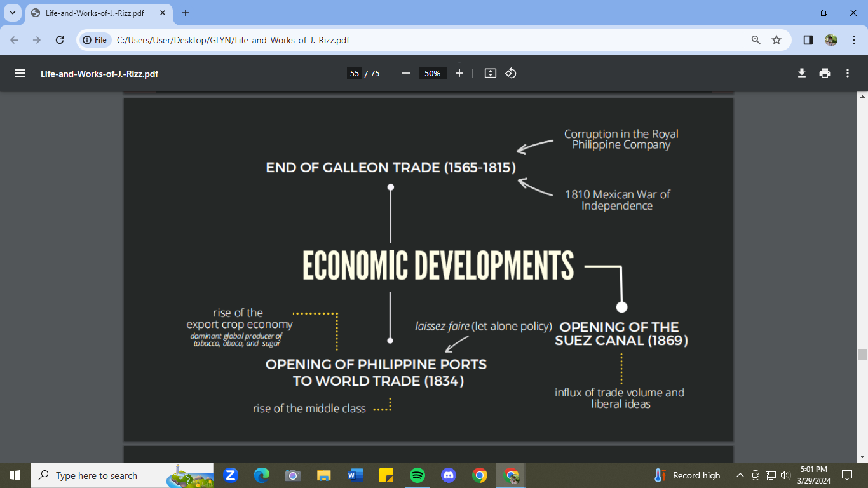This screenshot has height=488, width=868.
Task: Open a new browser tab
Action: coord(186,13)
